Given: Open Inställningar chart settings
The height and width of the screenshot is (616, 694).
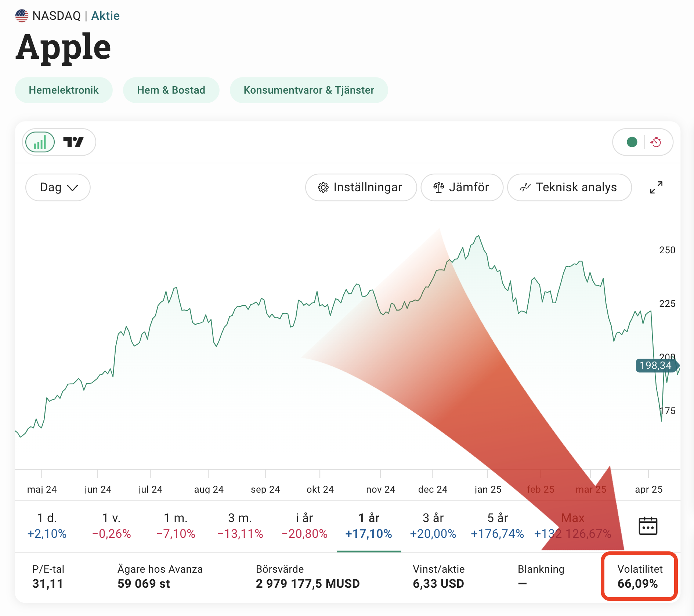Looking at the screenshot, I should (x=361, y=188).
